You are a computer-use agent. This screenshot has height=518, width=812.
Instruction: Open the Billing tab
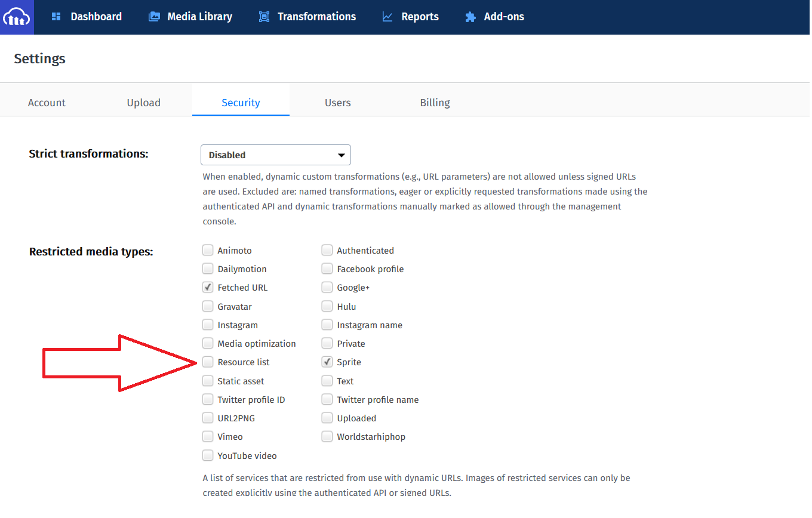coord(435,103)
